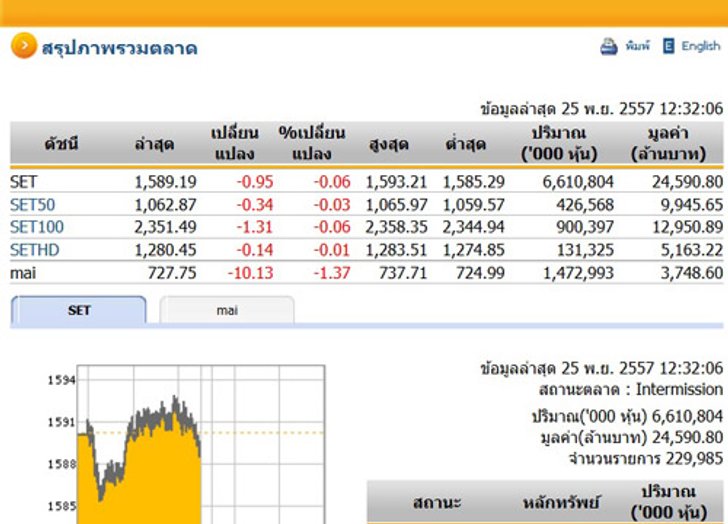This screenshot has width=728, height=524.
Task: Click the จำนวนรายการ 229,985 text
Action: (646, 459)
